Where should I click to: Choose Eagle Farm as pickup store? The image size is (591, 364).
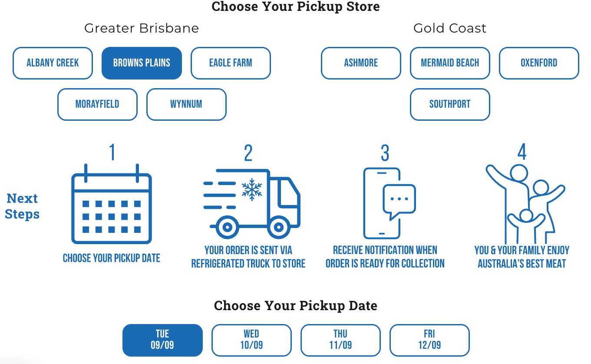click(x=231, y=63)
